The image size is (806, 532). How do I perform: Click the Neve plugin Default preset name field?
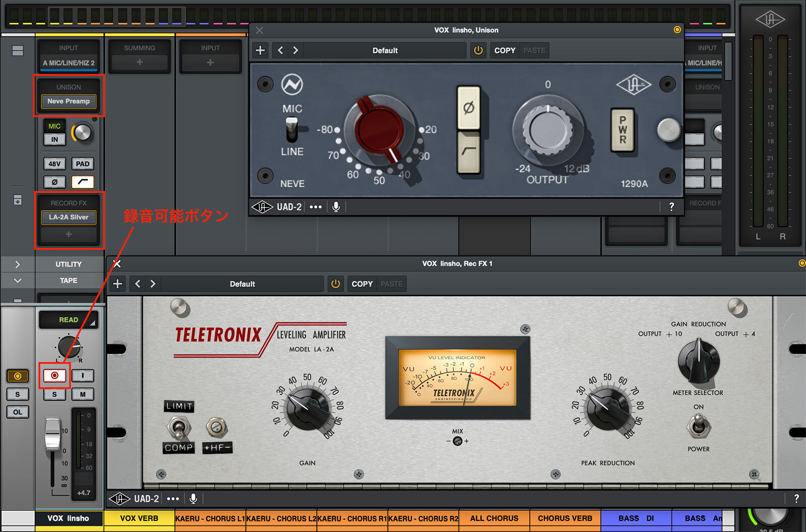click(x=385, y=50)
